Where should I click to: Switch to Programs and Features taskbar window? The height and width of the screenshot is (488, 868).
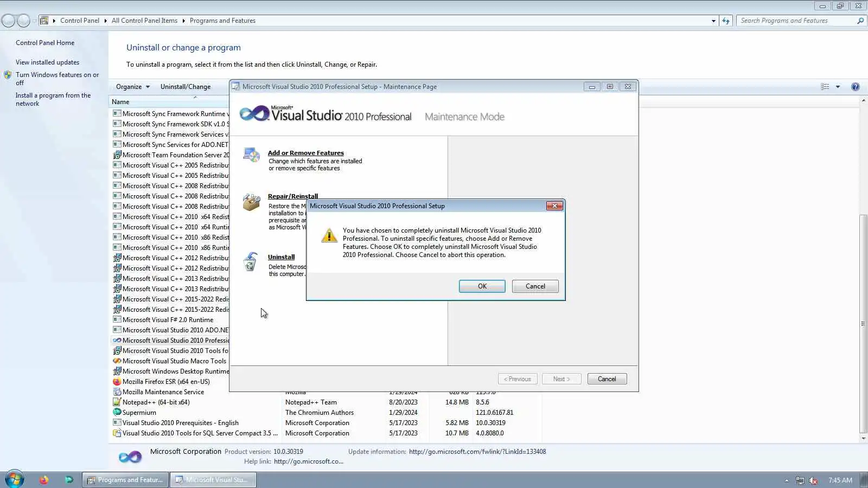click(126, 480)
